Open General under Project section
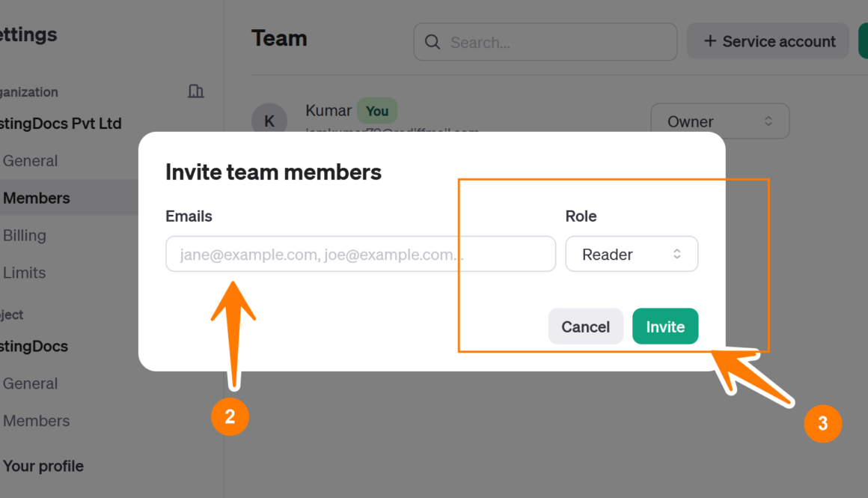This screenshot has width=868, height=498. (x=31, y=383)
